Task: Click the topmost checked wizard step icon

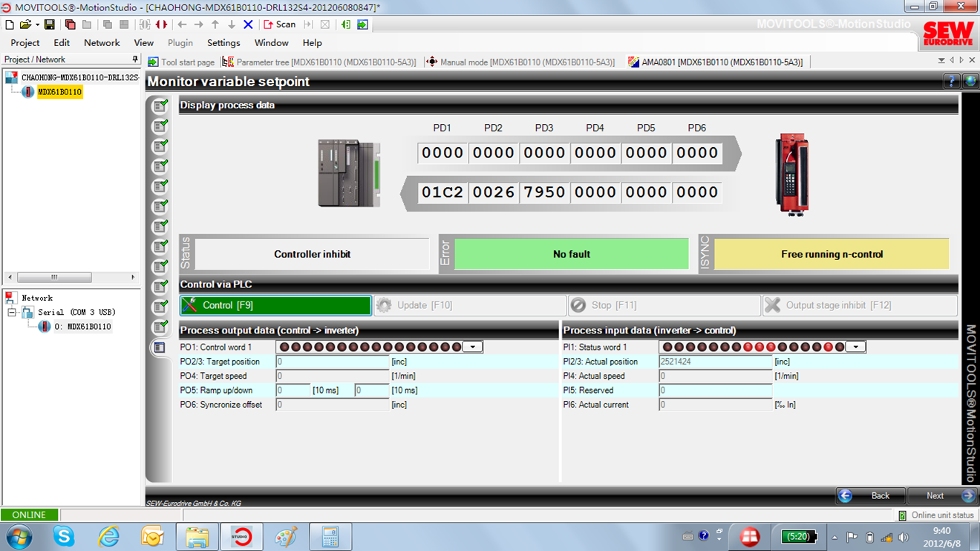Action: click(160, 106)
